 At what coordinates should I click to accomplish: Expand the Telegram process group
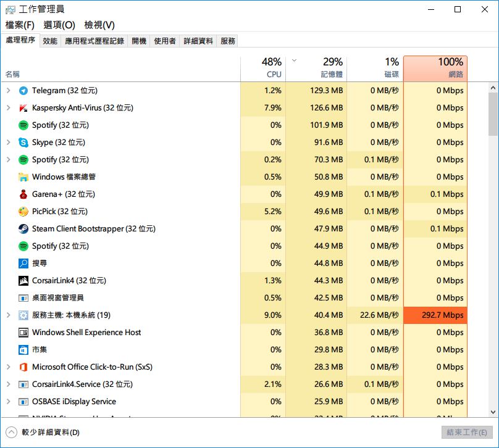point(8,91)
